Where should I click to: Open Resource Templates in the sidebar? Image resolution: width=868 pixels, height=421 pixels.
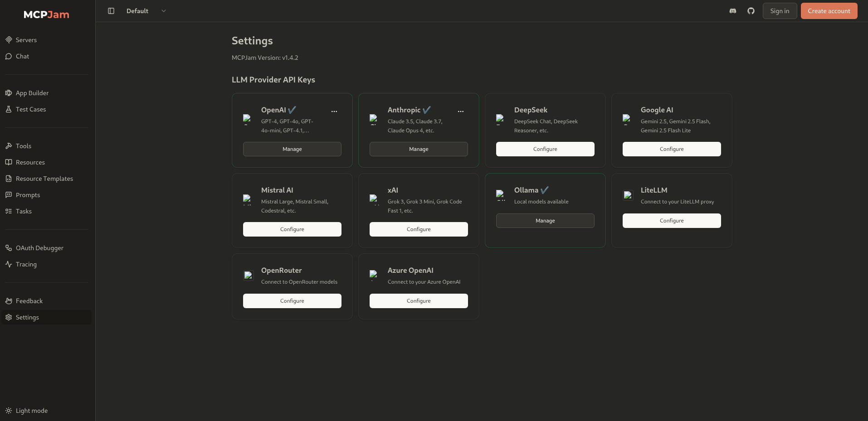click(x=46, y=179)
